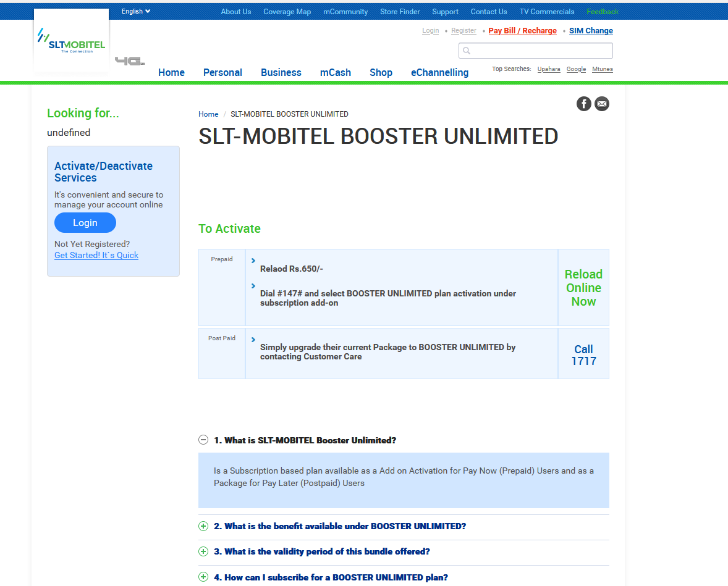Open the Business navigation menu
Screen dimensions: 728x586
(281, 72)
